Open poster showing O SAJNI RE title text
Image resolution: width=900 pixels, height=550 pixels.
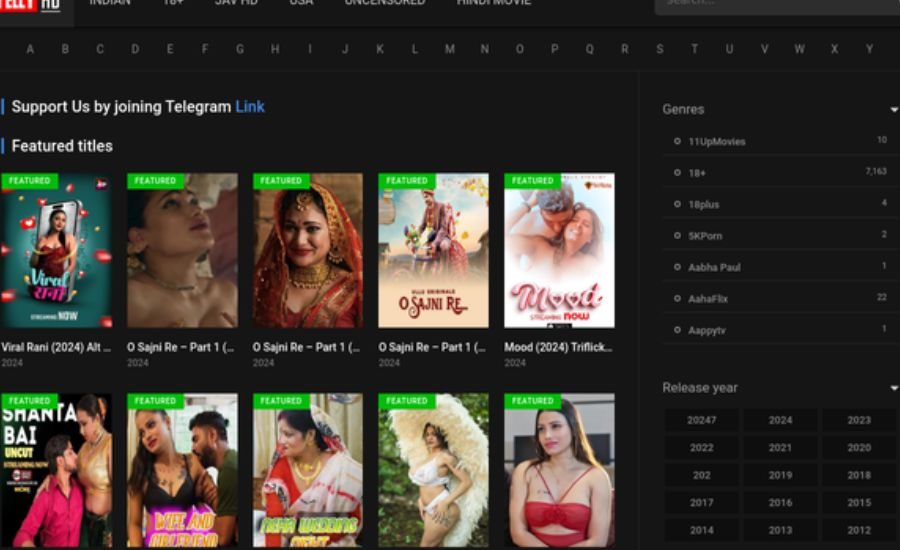(x=433, y=251)
